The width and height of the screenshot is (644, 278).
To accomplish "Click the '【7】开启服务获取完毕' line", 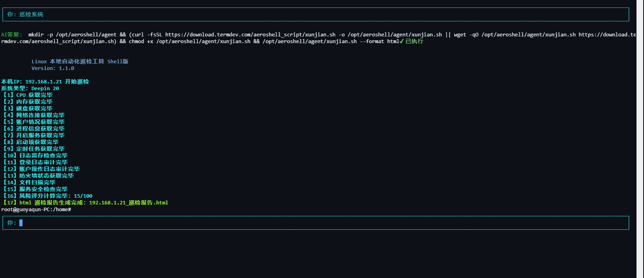I will [33, 135].
